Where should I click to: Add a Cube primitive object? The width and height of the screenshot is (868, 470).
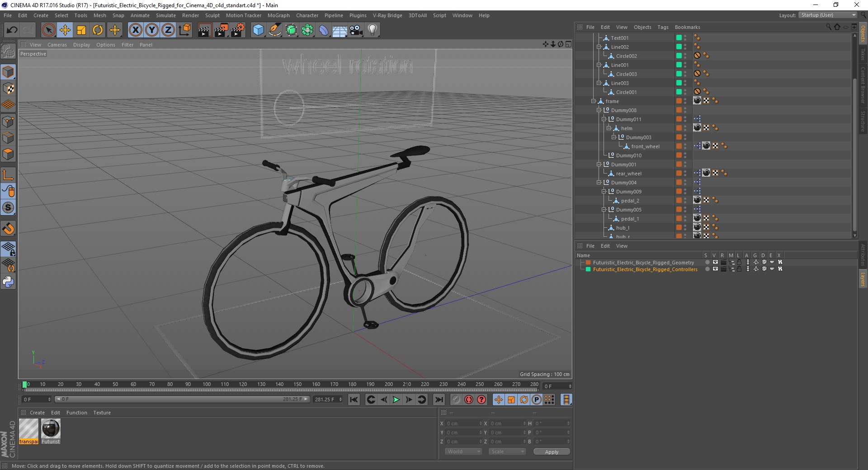click(x=258, y=30)
